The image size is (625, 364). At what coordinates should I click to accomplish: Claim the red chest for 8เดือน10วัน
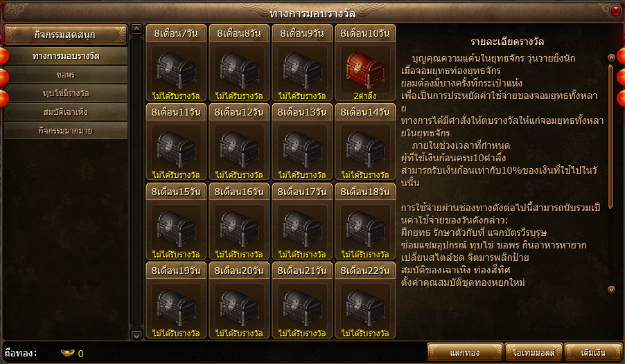(365, 71)
